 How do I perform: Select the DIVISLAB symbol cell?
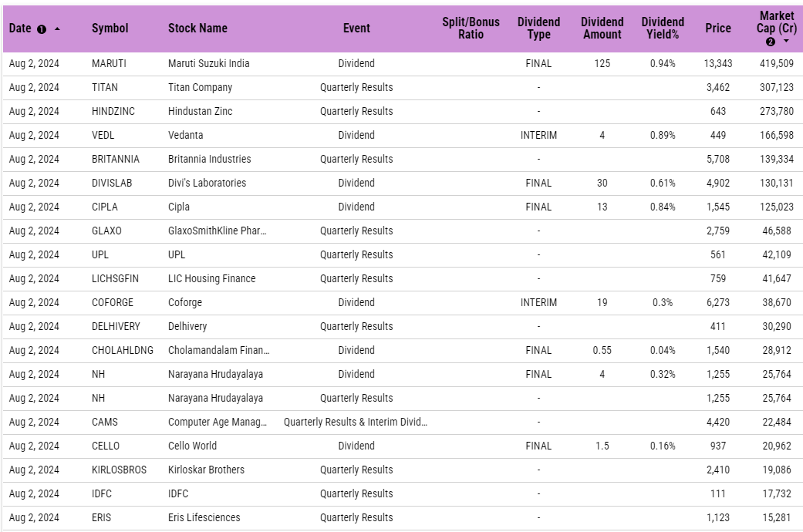112,183
